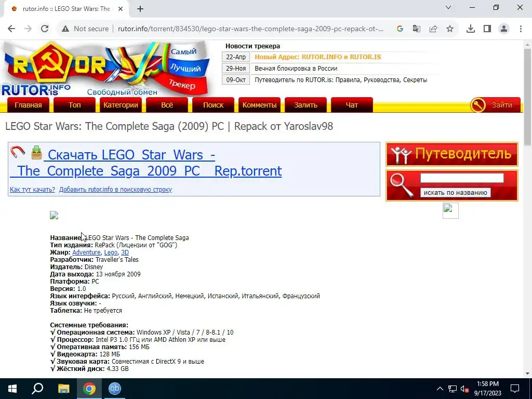This screenshot has height=399, width=532.
Task: Click the 3D genre link
Action: click(125, 252)
